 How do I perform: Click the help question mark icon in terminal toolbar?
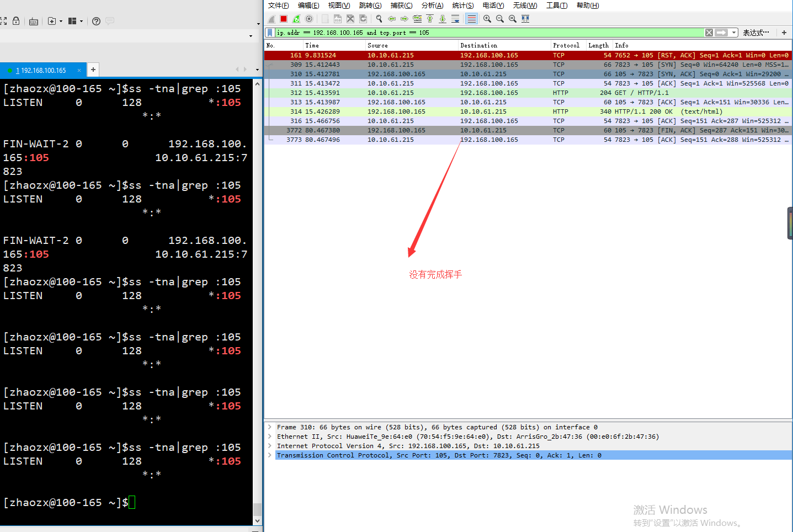(x=96, y=21)
